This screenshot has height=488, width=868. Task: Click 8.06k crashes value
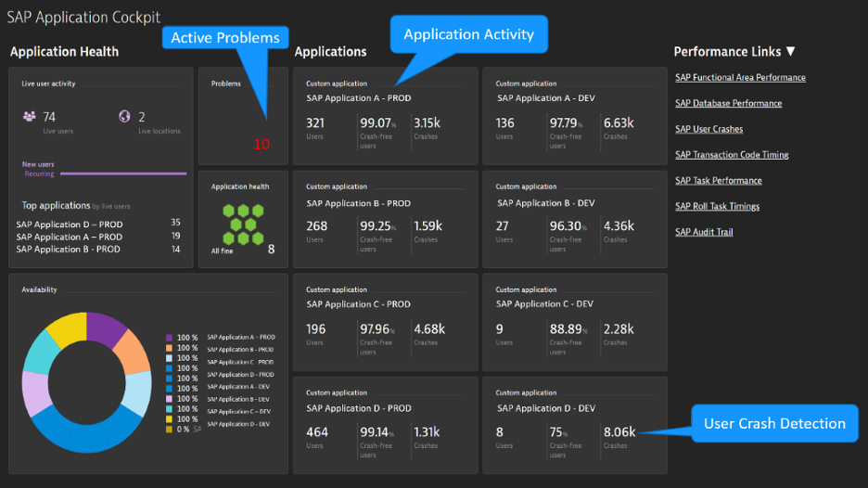619,432
